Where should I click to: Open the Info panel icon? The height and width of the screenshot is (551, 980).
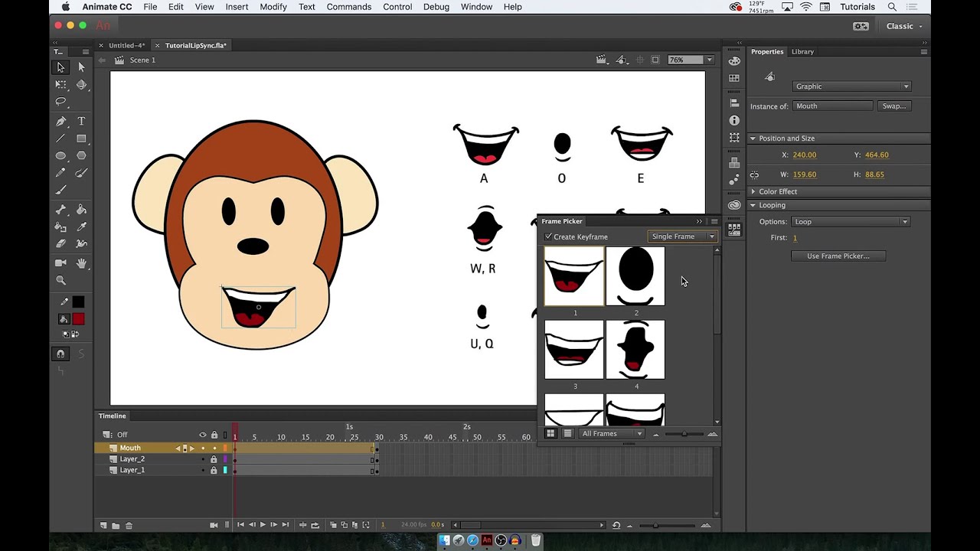(x=734, y=121)
